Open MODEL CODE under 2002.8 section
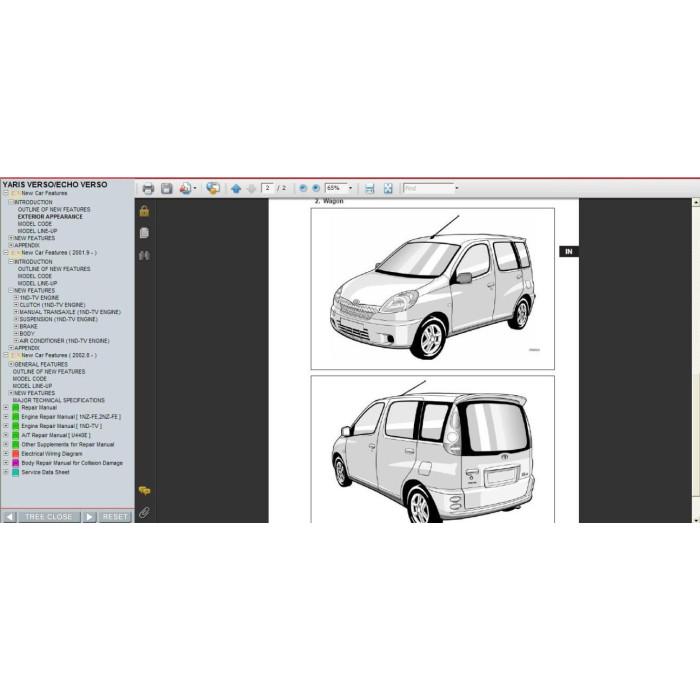Image resolution: width=700 pixels, height=700 pixels. (x=29, y=379)
